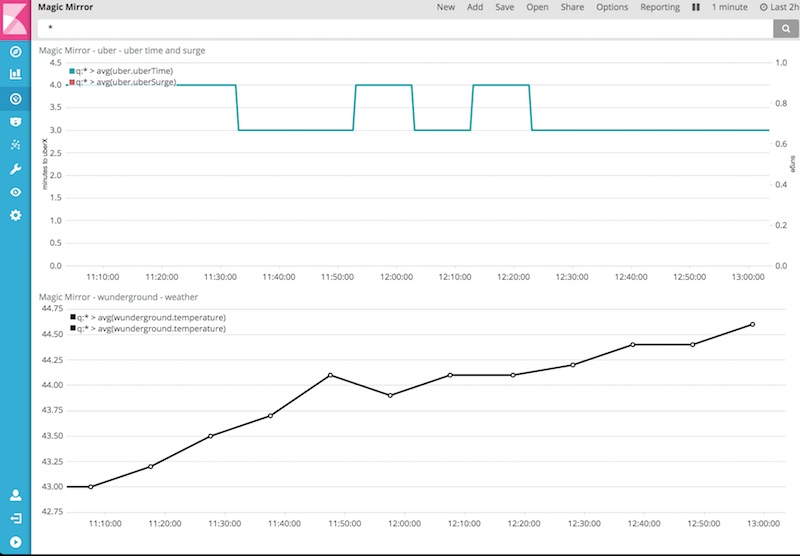The width and height of the screenshot is (800, 556).
Task: Click highest temperature point at end of line
Action: [x=753, y=324]
